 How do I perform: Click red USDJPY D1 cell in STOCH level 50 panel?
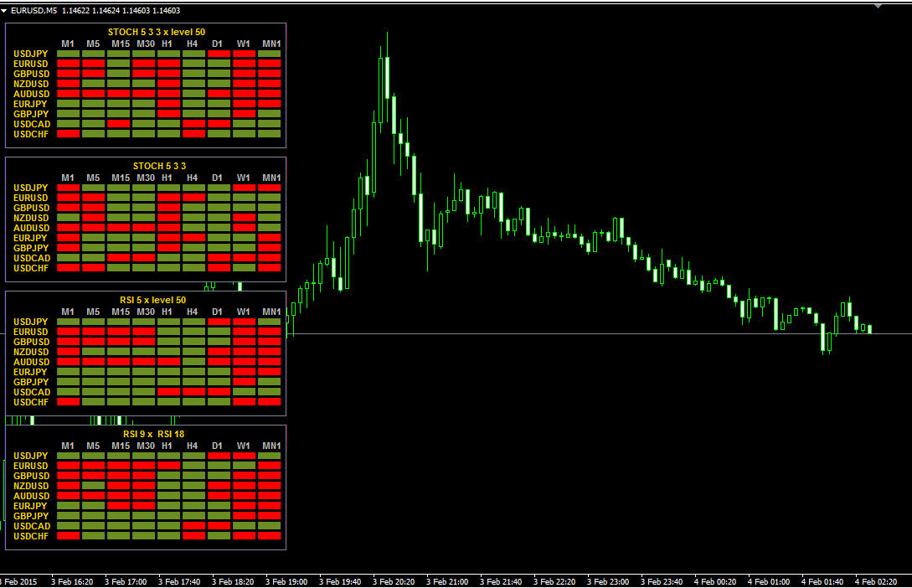click(x=219, y=54)
